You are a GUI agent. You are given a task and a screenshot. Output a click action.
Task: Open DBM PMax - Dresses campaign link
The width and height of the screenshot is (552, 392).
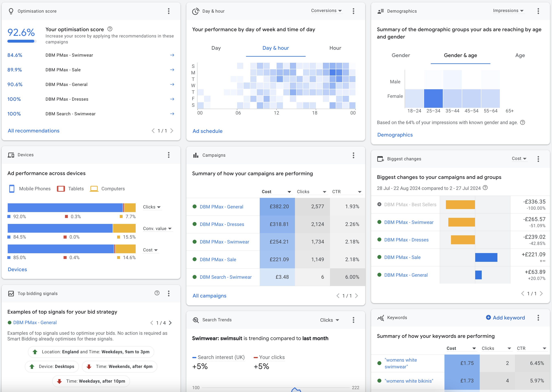coord(222,224)
